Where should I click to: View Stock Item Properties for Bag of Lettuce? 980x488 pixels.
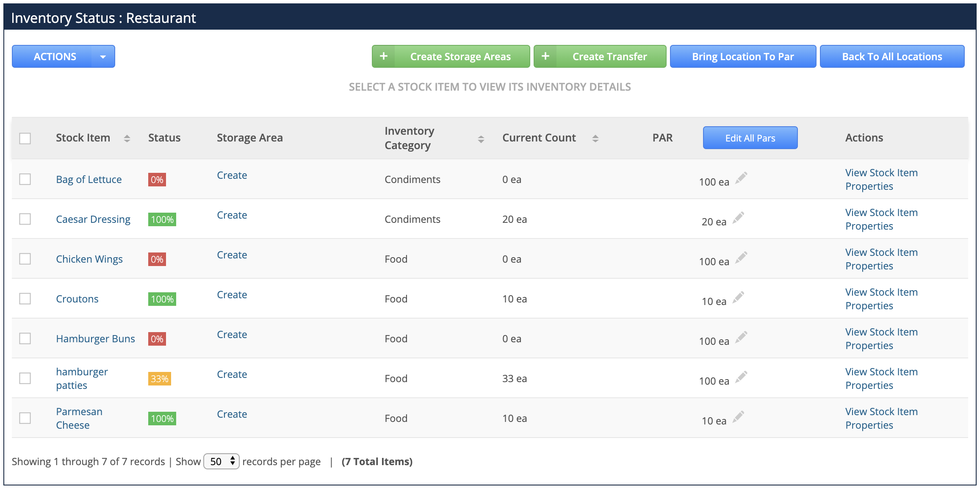click(x=881, y=180)
